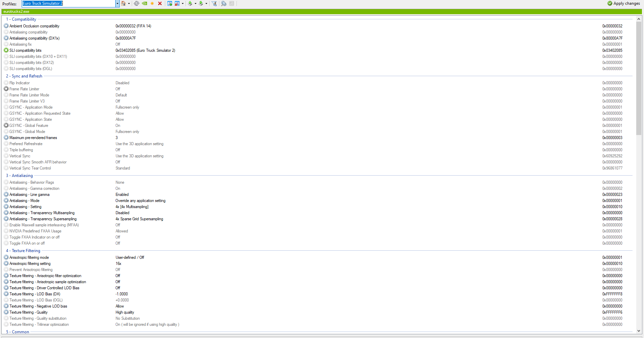The width and height of the screenshot is (644, 338).
Task: Click the Antialiasing - Setting value 4x Multisampling
Action: [x=132, y=207]
